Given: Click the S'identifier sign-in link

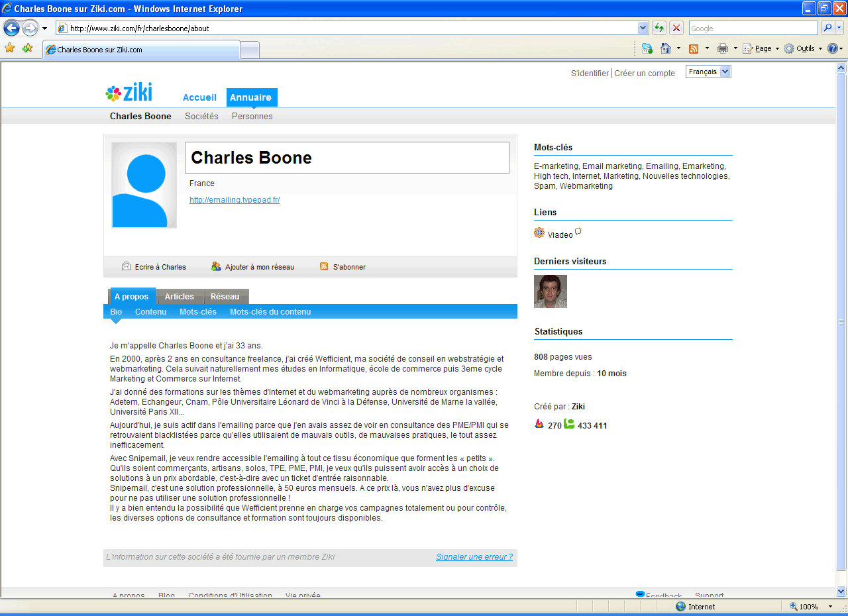Looking at the screenshot, I should tap(590, 74).
